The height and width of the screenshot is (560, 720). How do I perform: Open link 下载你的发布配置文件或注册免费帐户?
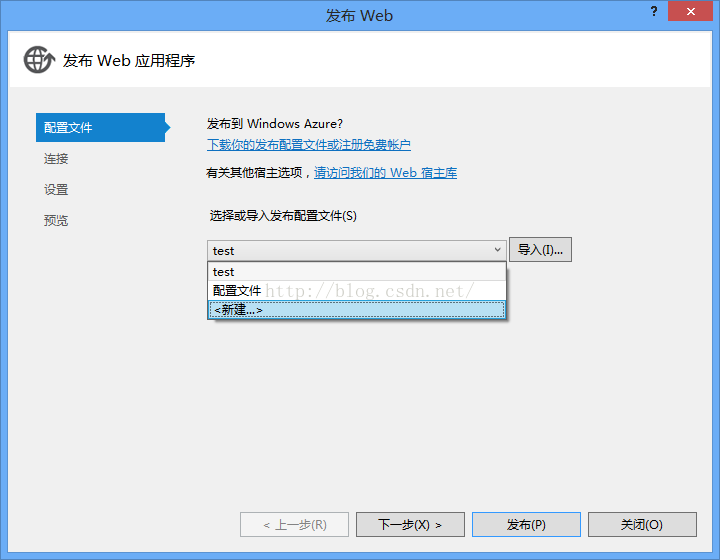(x=309, y=145)
